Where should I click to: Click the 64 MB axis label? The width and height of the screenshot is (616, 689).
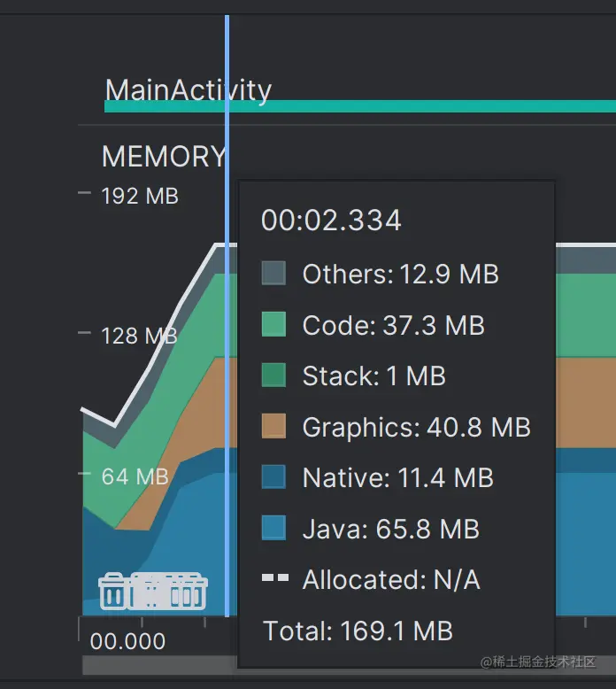point(135,476)
